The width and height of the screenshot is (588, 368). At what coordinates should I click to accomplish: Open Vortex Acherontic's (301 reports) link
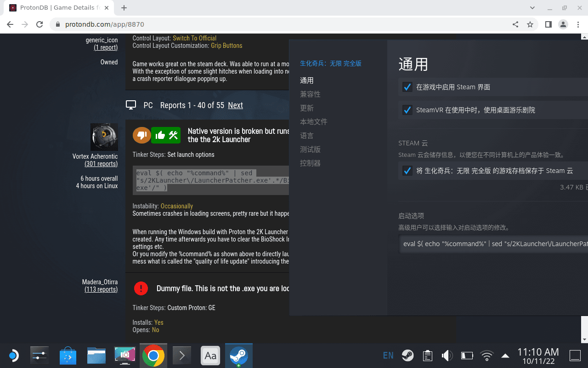pyautogui.click(x=101, y=164)
